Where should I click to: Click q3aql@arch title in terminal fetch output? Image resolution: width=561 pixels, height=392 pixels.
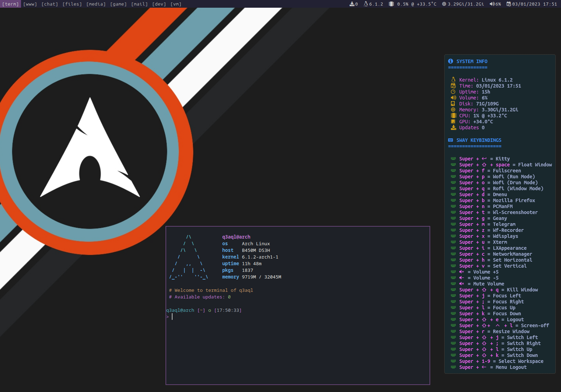click(236, 237)
